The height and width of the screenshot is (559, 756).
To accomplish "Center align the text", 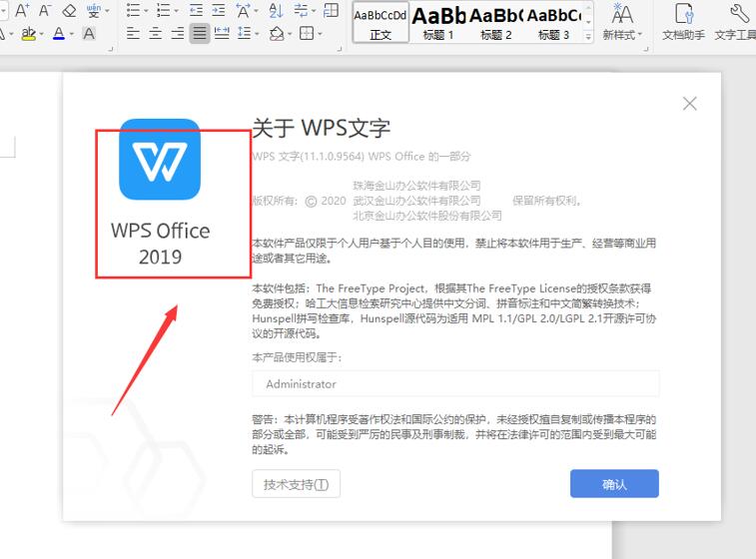I will point(155,33).
